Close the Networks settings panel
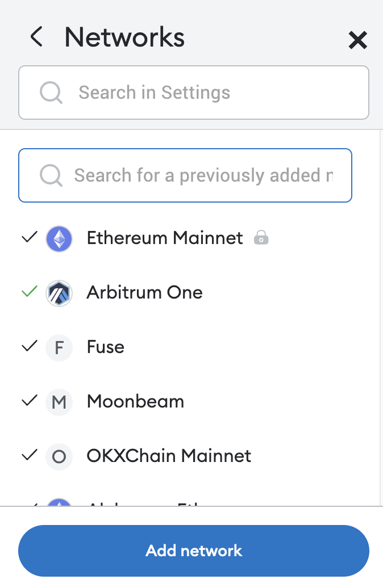This screenshot has height=588, width=383. point(357,40)
